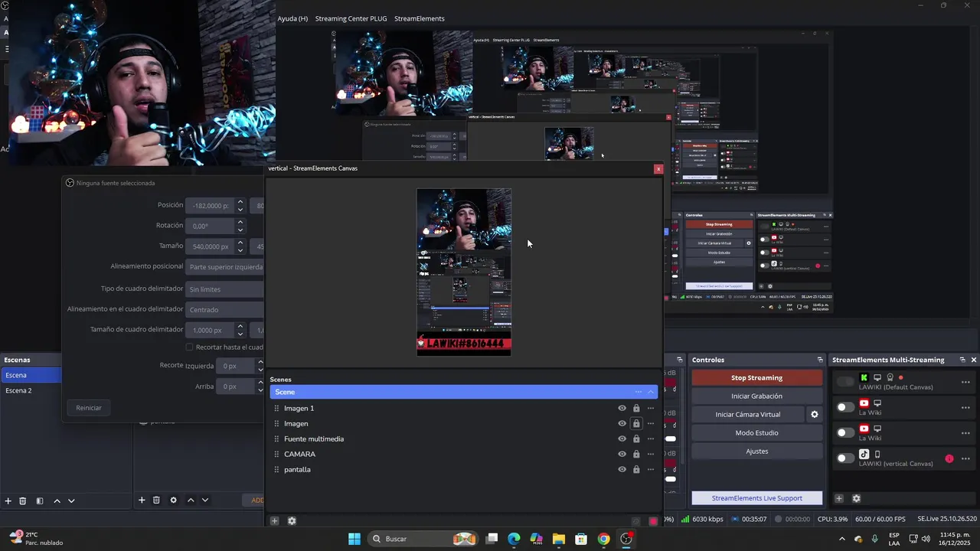Open Multi-Streaming settings gear

coord(856,498)
